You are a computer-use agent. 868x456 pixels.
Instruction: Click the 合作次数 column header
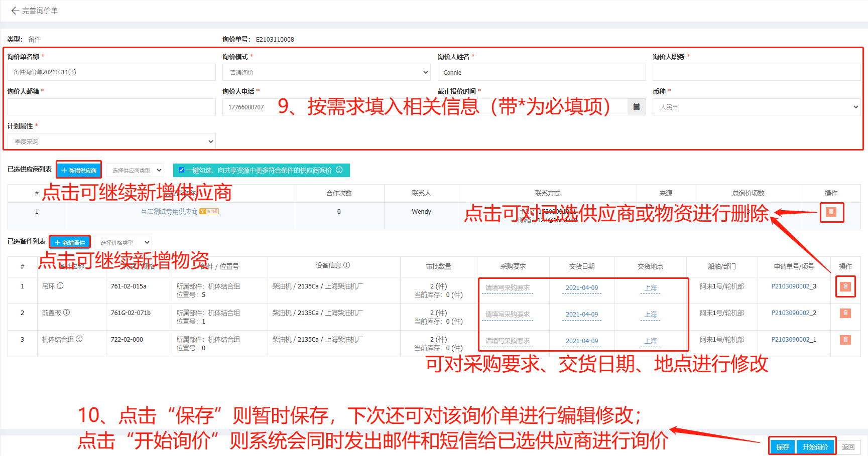pos(339,193)
